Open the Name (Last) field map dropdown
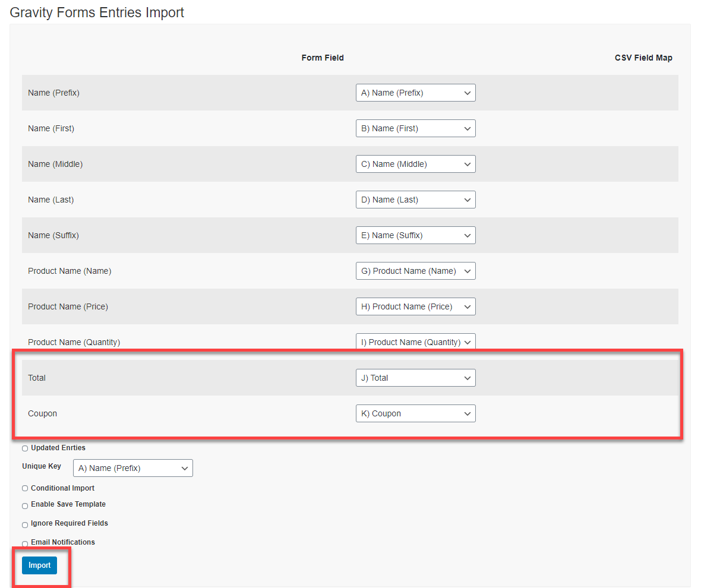This screenshot has width=701, height=588. coord(415,200)
